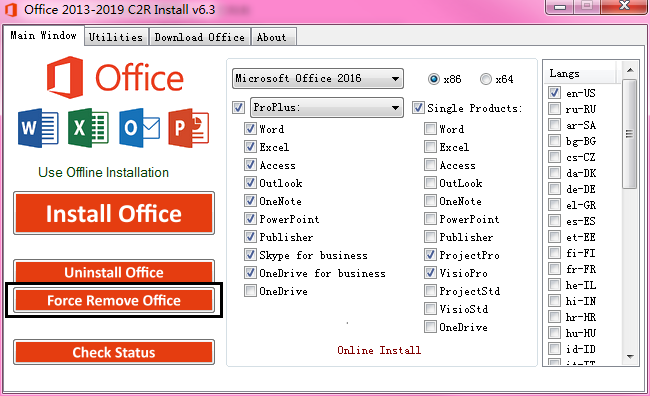This screenshot has height=396, width=650.
Task: Click the Online Install label
Action: tap(379, 350)
